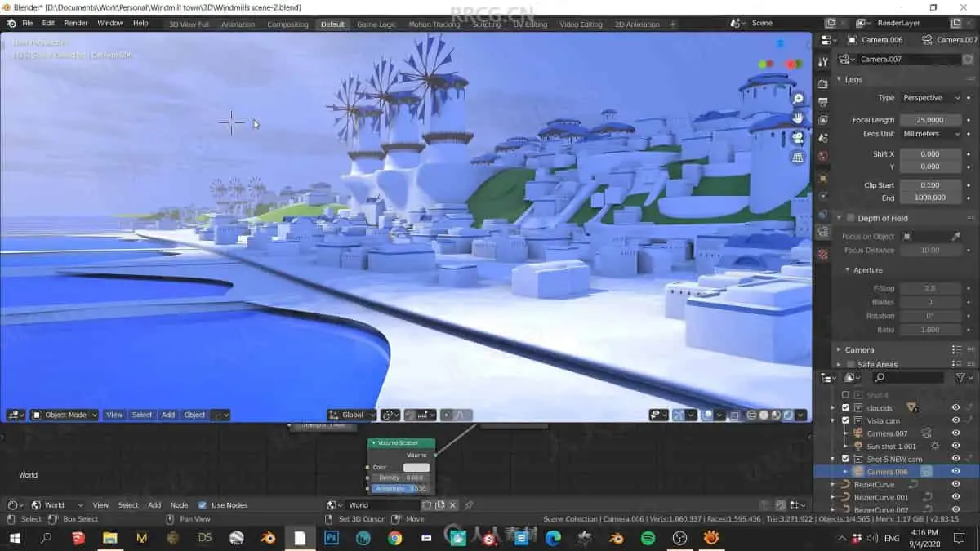Screen dimensions: 980x551
Task: Click the eyedropper for Focus on Object
Action: (956, 236)
